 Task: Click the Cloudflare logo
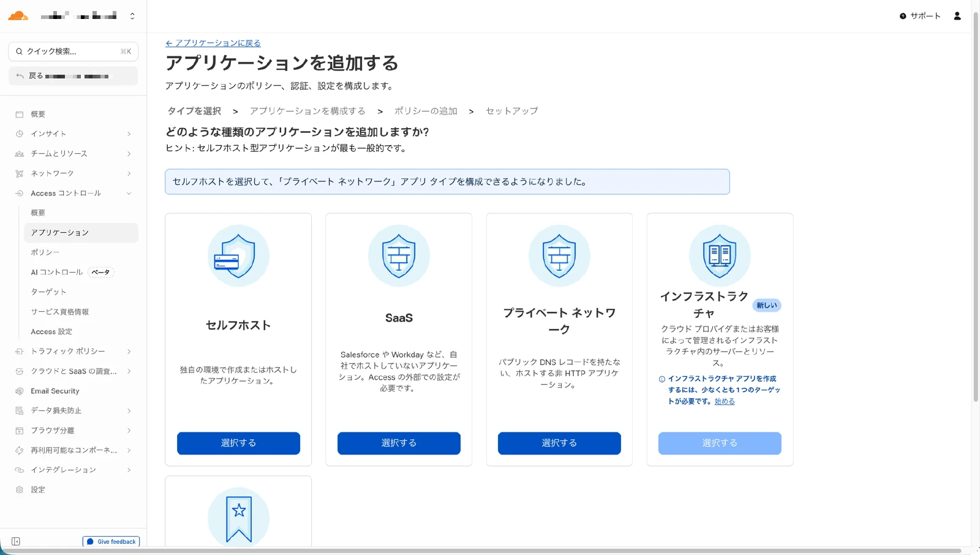click(17, 15)
